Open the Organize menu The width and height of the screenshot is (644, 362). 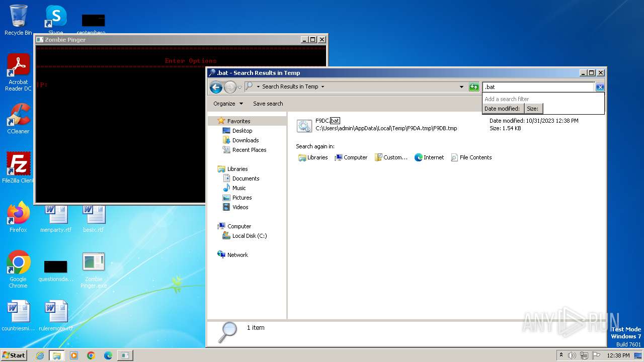tap(228, 104)
